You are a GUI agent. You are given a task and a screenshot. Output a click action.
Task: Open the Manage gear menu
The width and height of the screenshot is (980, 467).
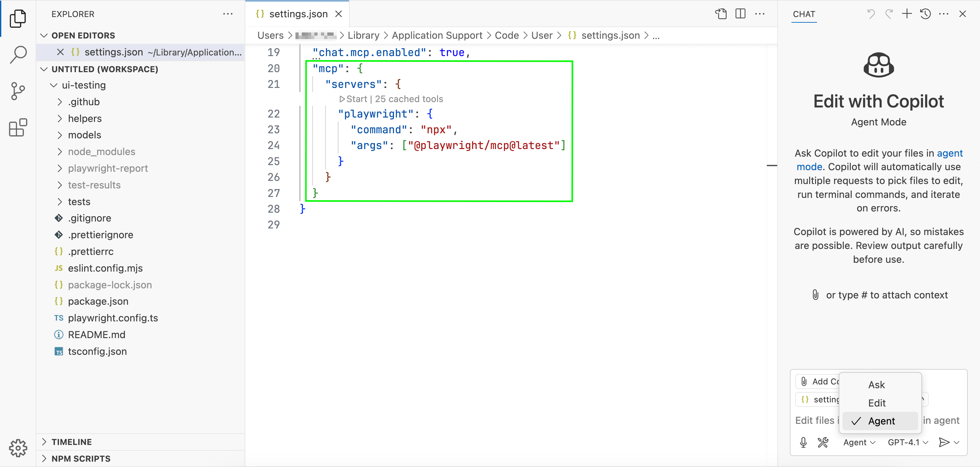[x=18, y=448]
